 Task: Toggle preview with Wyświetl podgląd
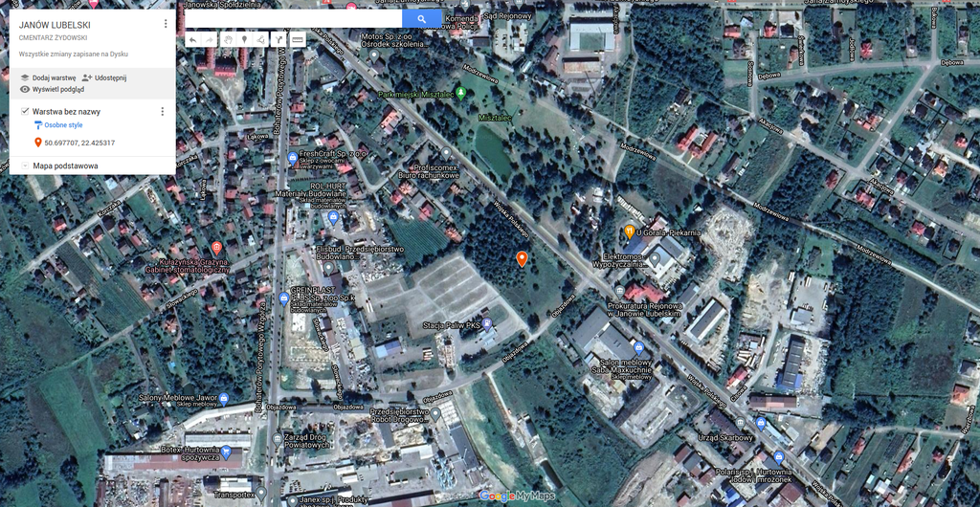click(58, 89)
